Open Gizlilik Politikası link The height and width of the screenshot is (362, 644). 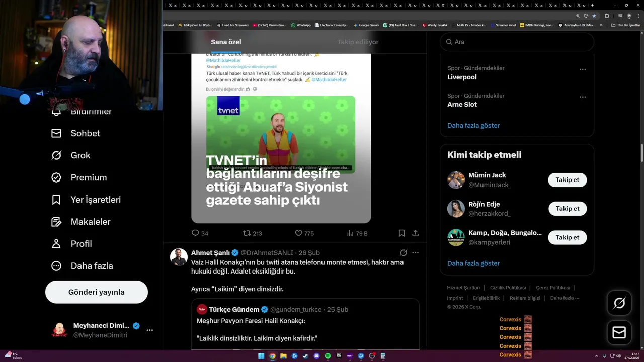click(508, 288)
